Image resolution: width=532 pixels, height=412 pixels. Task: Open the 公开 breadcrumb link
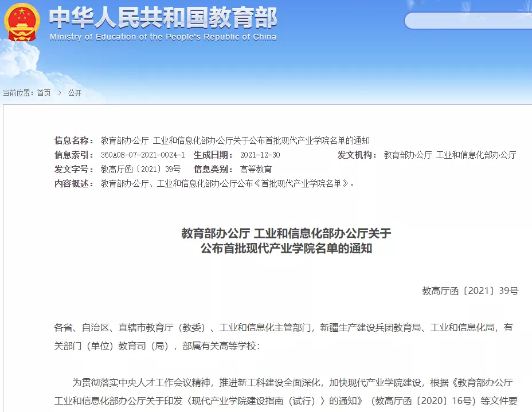(x=75, y=93)
